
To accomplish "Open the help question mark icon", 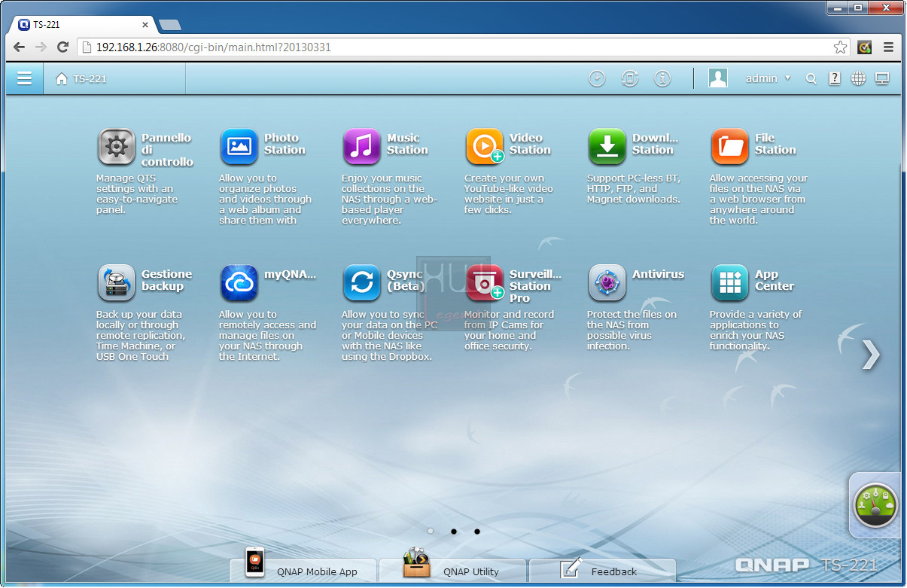I will 835,78.
